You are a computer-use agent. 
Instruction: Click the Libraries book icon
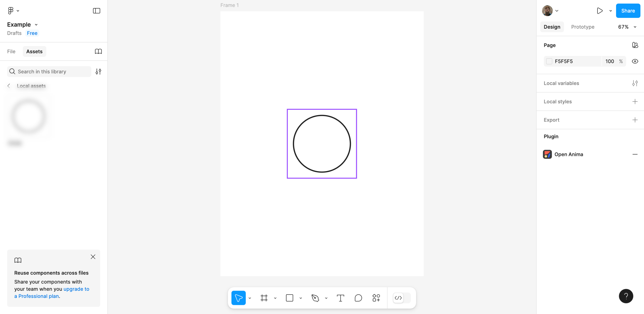(98, 51)
